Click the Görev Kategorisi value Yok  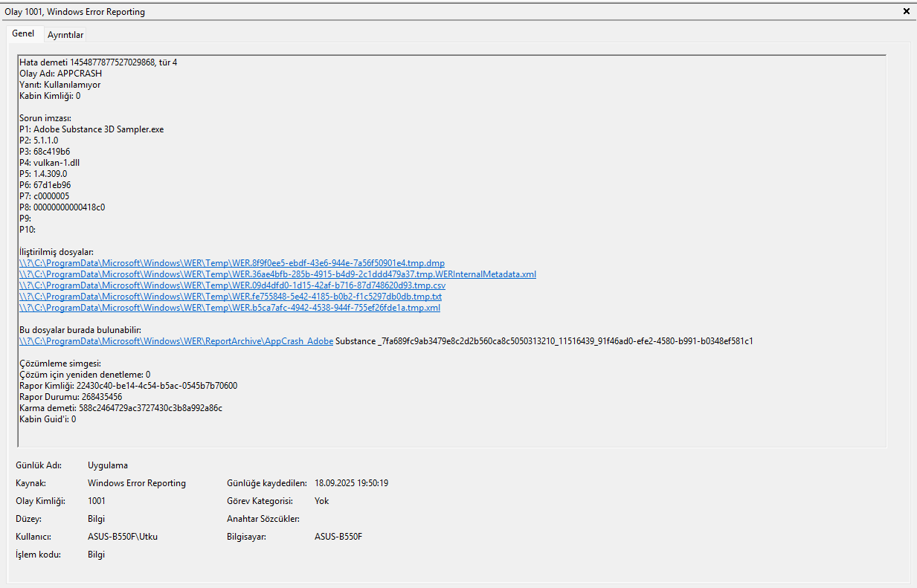[x=322, y=501]
